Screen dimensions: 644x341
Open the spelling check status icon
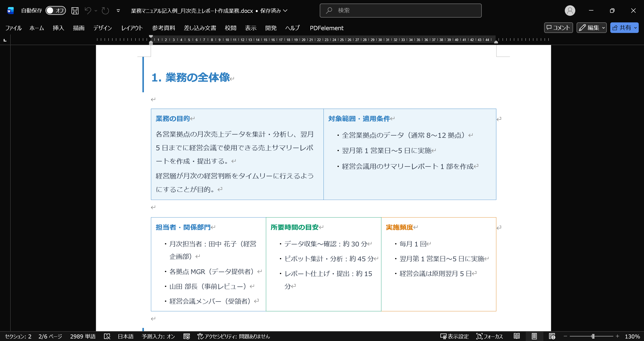pos(107,336)
